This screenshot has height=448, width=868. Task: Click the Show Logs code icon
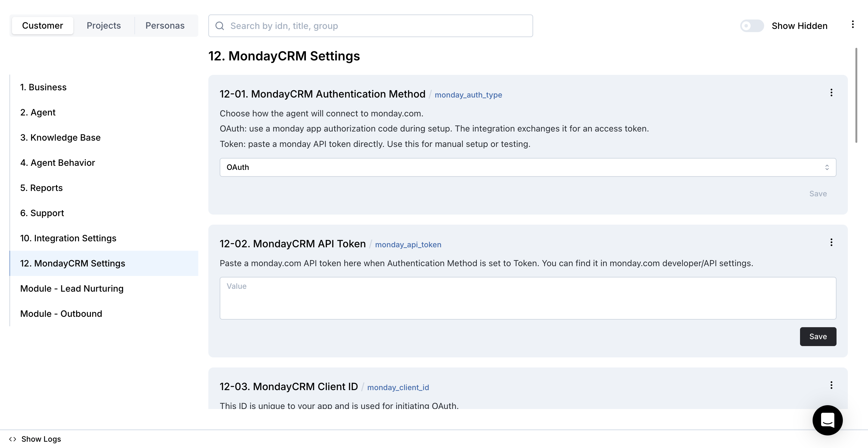point(13,439)
